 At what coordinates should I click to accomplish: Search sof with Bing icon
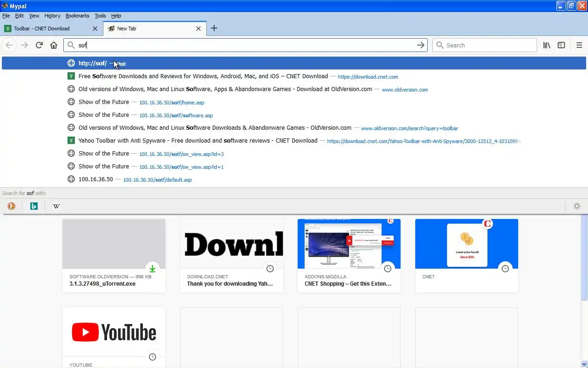point(34,206)
